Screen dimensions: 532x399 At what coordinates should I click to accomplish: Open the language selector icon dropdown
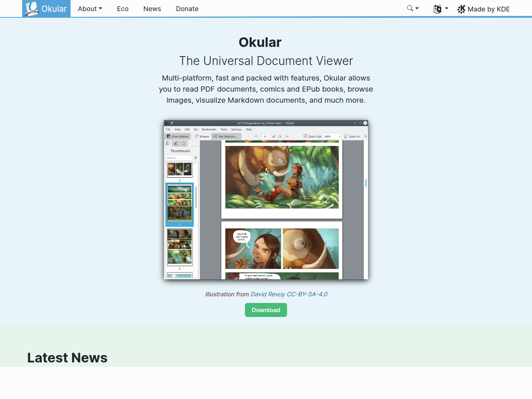tap(441, 8)
